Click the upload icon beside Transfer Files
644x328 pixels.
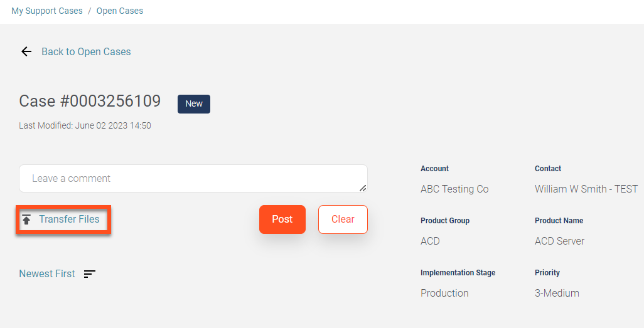(x=26, y=220)
